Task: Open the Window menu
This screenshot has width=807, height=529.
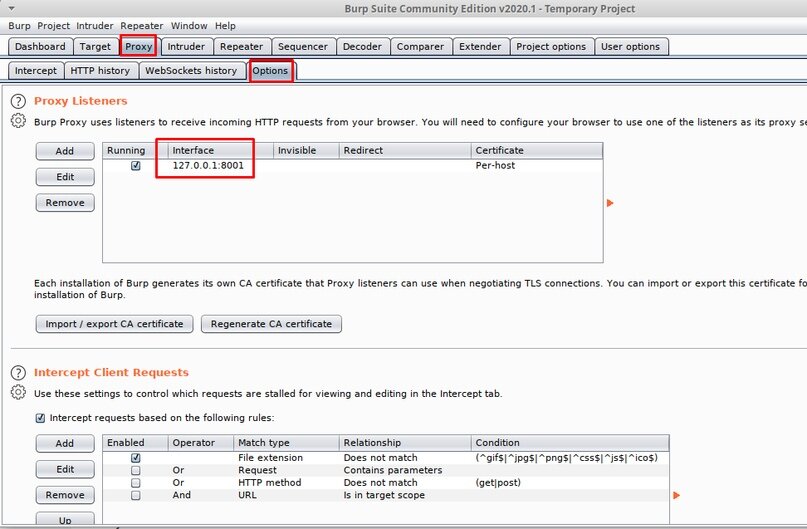Action: tap(189, 26)
